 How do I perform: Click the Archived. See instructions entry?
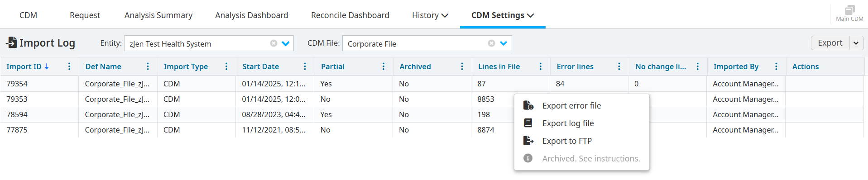(582, 158)
